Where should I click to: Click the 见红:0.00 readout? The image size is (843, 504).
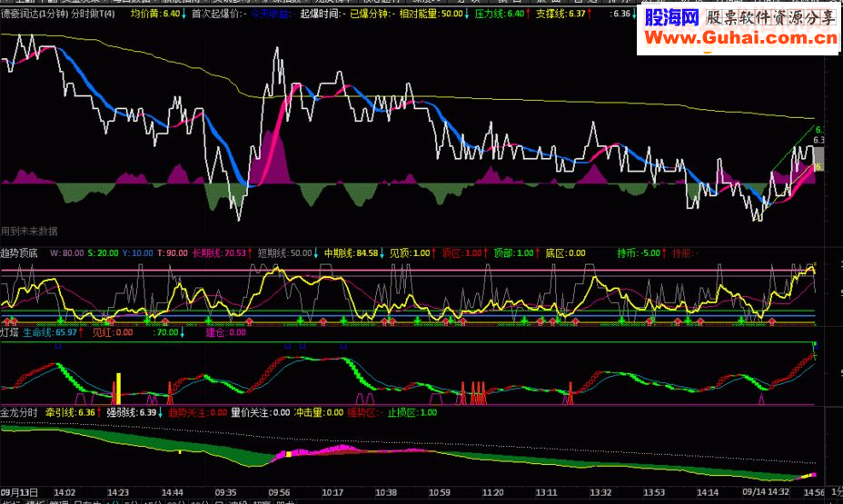click(x=113, y=332)
